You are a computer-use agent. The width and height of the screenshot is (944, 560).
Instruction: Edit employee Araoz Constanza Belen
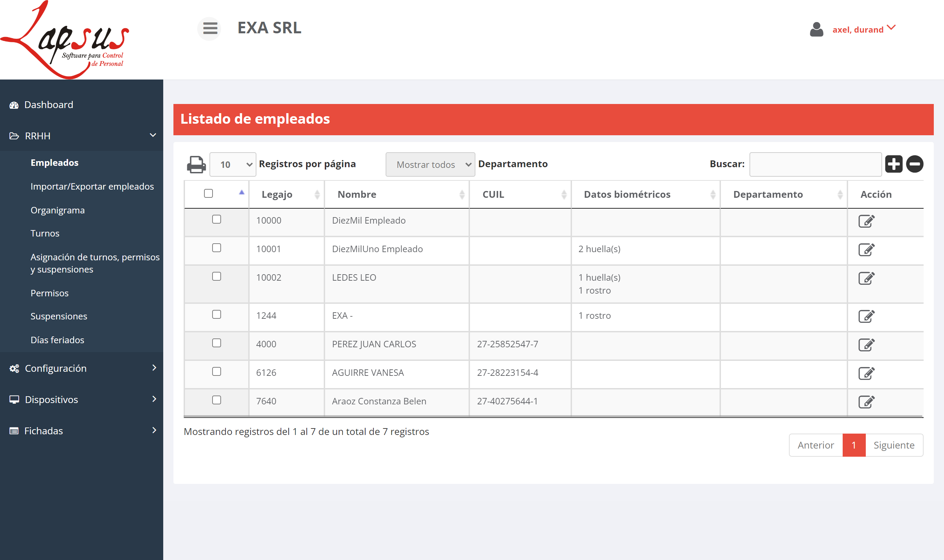[x=866, y=402]
